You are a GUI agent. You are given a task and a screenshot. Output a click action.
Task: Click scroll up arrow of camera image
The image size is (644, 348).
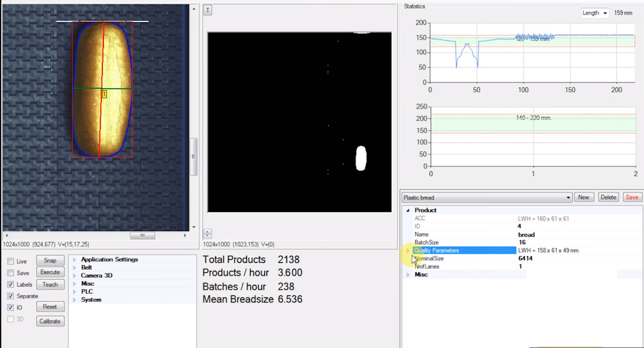click(x=194, y=9)
